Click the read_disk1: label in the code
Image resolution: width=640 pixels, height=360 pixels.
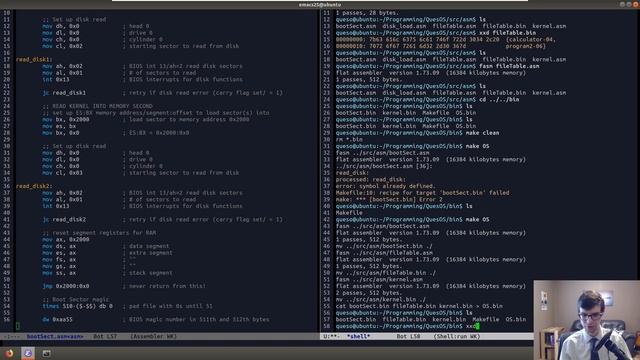(34, 60)
